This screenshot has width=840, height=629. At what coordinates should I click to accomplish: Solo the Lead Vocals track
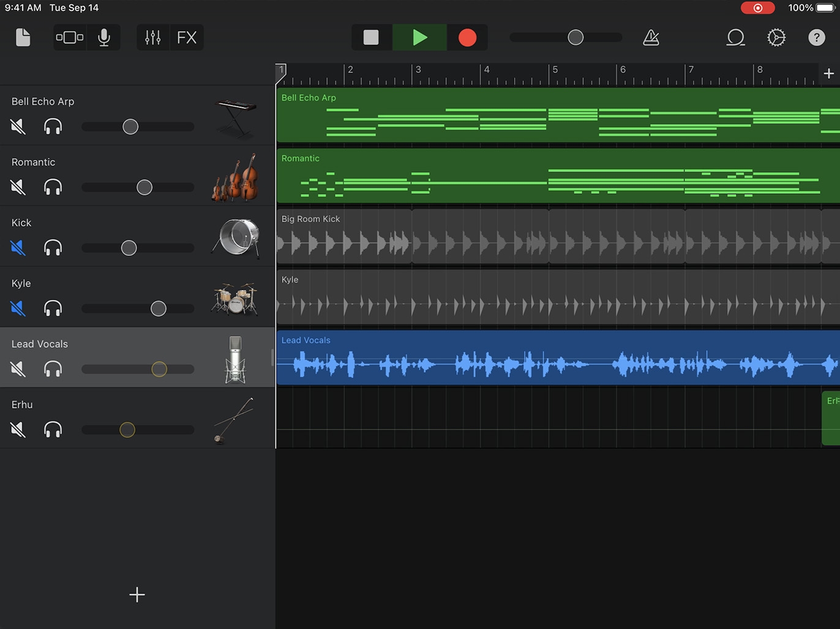[53, 369]
